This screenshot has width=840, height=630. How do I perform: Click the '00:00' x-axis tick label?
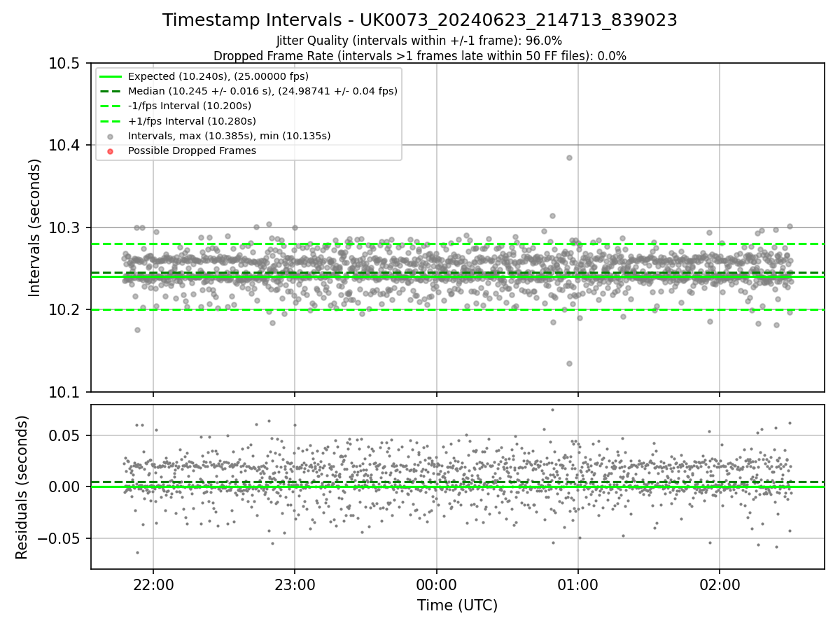pyautogui.click(x=436, y=584)
